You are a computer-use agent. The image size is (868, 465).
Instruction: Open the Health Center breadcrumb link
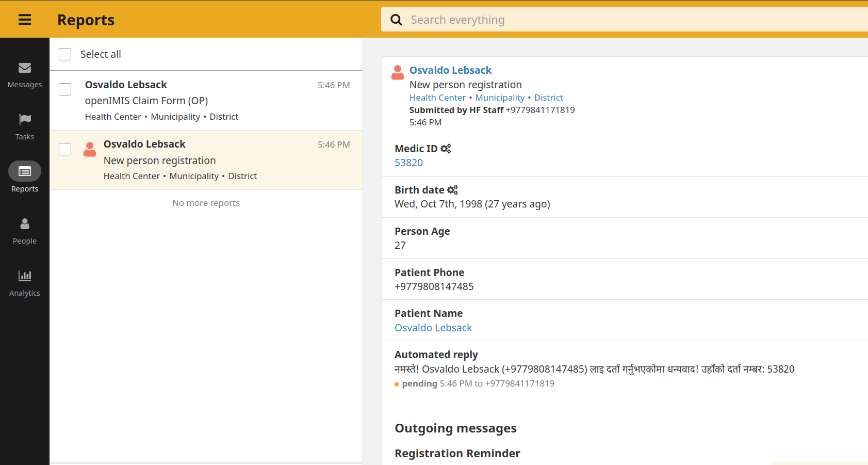coord(437,98)
